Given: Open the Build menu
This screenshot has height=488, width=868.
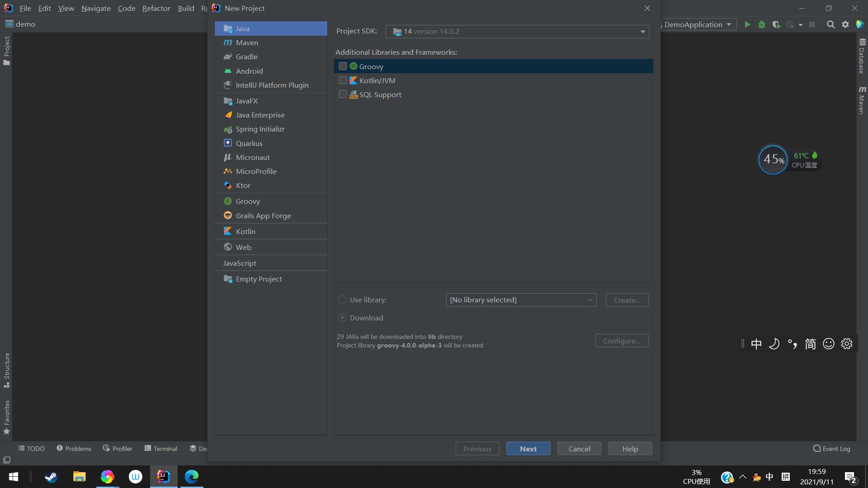Looking at the screenshot, I should tap(186, 8).
